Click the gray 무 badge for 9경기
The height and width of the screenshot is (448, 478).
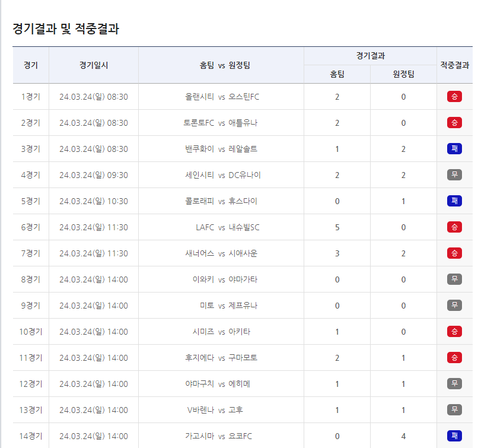(454, 305)
